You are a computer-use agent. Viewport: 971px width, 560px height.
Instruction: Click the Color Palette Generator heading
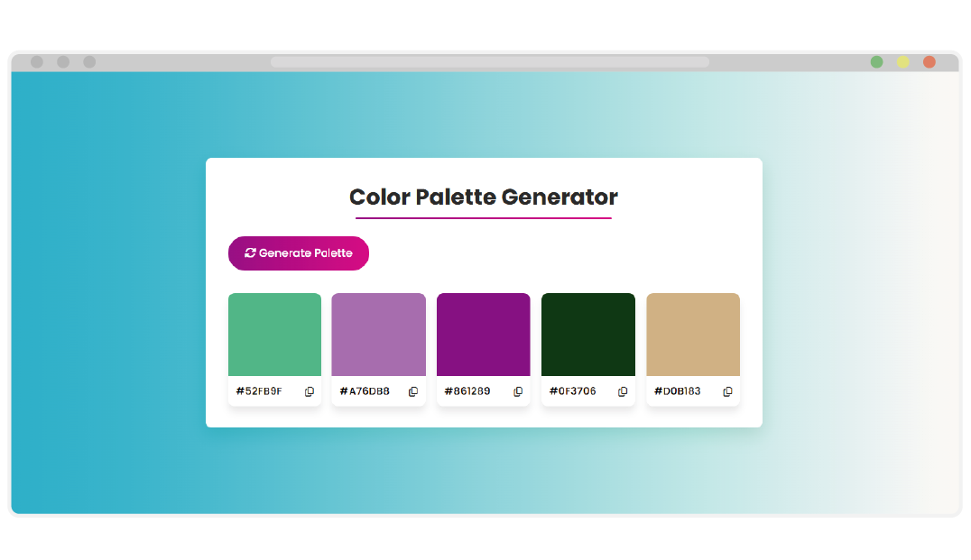pos(484,197)
